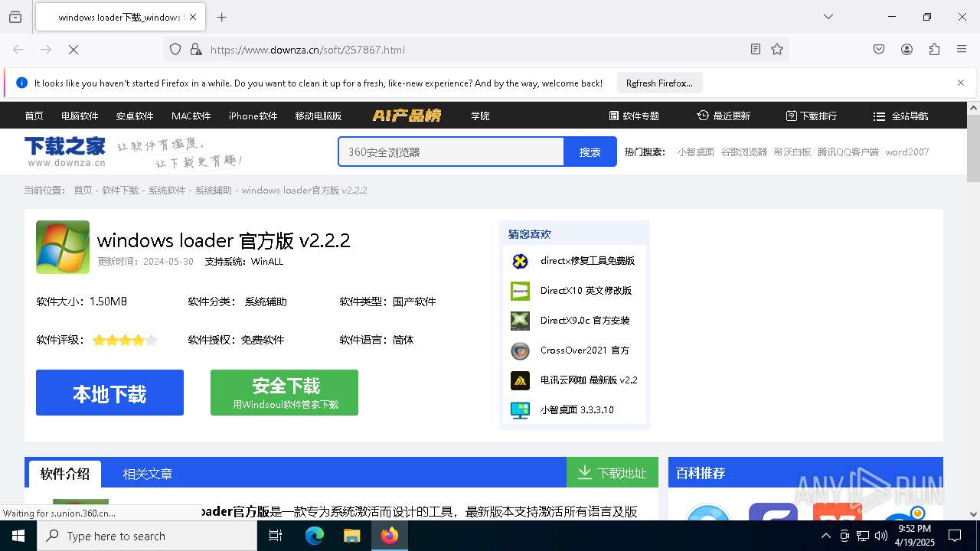Go forward using the forward arrow
This screenshot has height=551, width=980.
pos(46,49)
